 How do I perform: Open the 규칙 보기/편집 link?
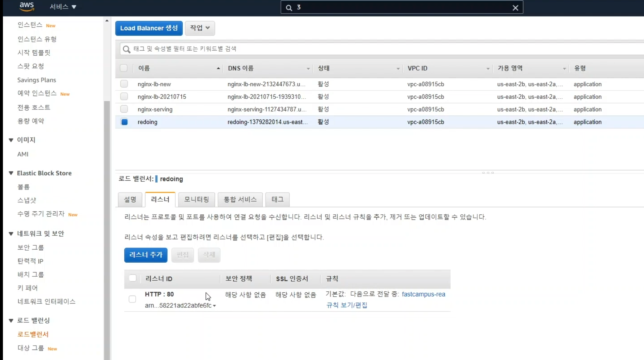tap(346, 305)
